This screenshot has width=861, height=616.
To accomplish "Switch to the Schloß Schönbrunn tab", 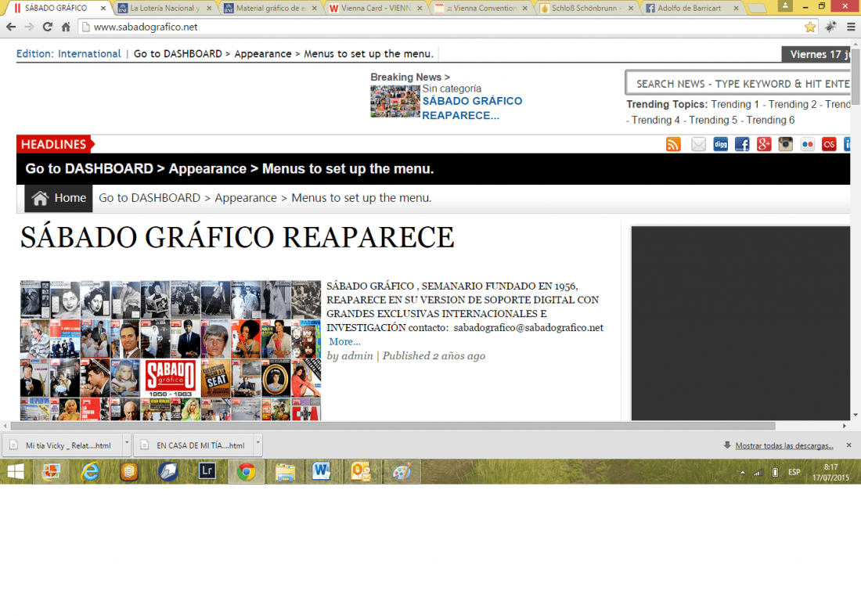I will (586, 9).
